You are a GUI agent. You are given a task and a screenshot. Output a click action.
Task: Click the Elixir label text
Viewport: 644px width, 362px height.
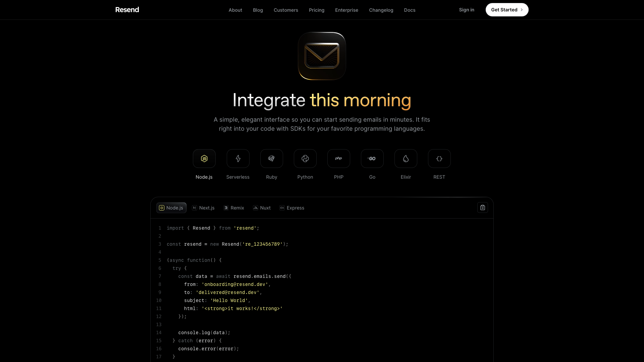[406, 177]
